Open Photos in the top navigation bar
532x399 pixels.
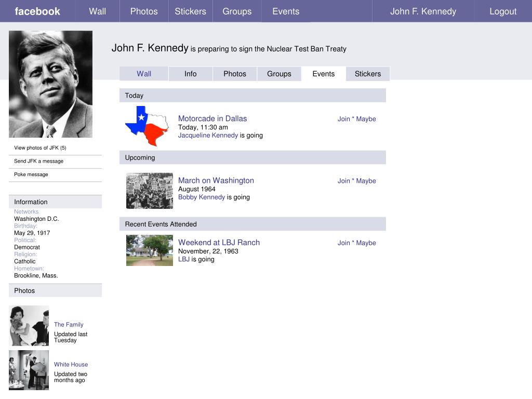(144, 11)
